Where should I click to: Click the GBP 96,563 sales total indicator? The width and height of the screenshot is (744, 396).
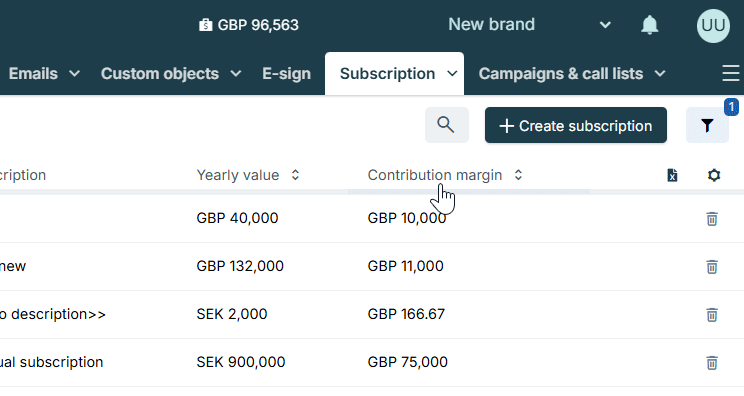[249, 25]
